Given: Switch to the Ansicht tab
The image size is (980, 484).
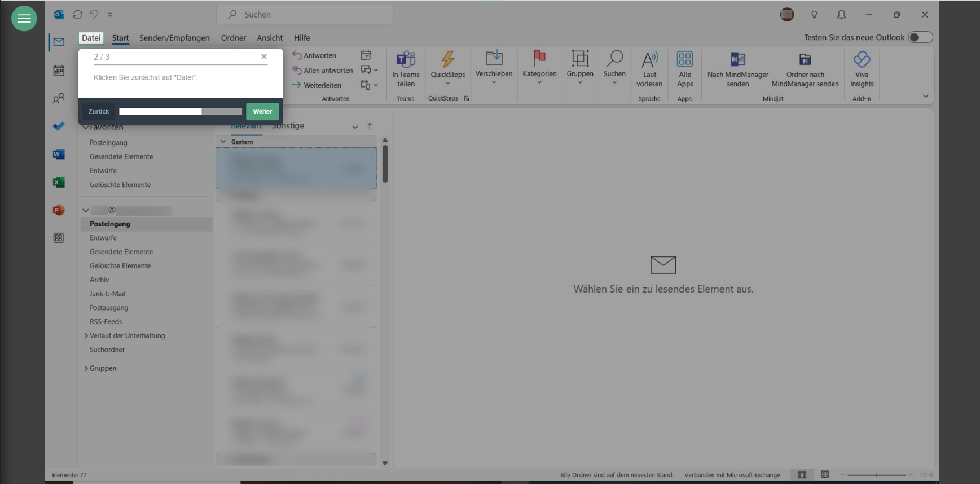Looking at the screenshot, I should pos(270,38).
